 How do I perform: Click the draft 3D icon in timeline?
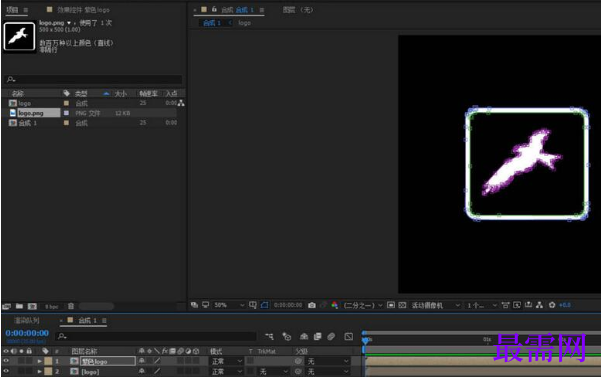pyautogui.click(x=286, y=337)
